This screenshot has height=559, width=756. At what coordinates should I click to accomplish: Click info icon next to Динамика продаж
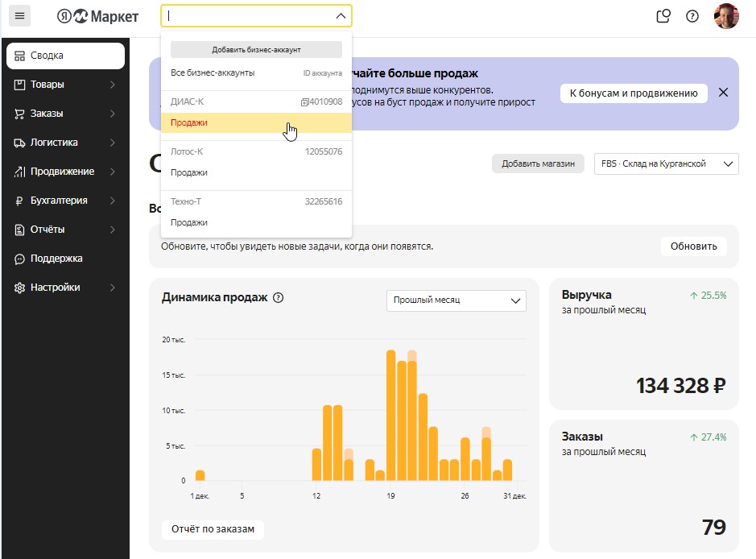pos(279,298)
